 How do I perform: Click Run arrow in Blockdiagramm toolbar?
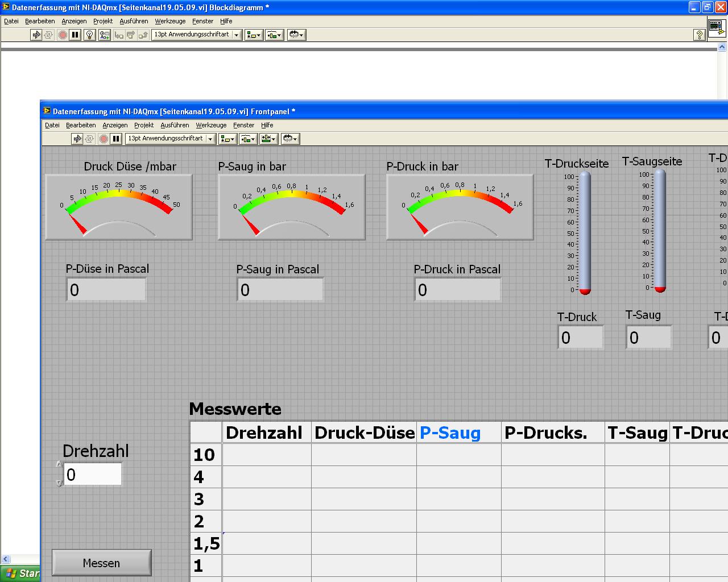tap(36, 35)
